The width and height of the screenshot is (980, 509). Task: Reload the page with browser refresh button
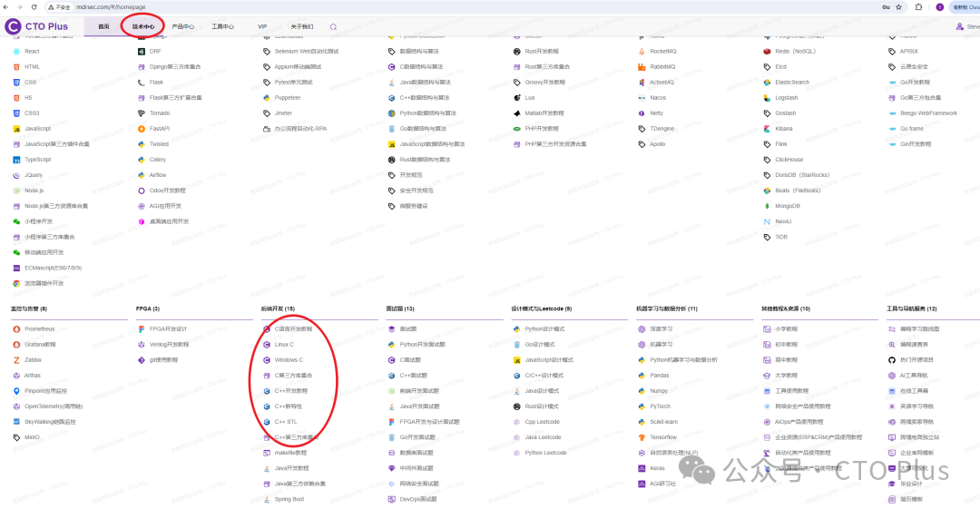[34, 7]
